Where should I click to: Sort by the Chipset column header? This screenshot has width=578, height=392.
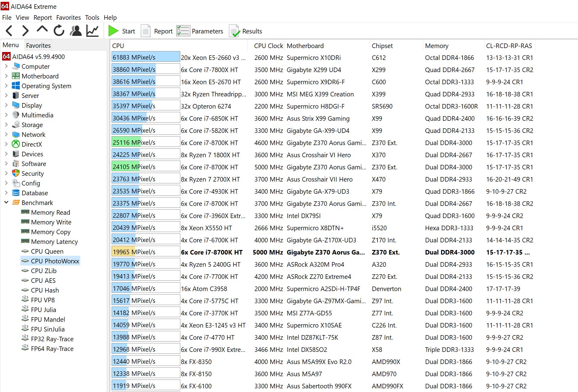(x=396, y=46)
